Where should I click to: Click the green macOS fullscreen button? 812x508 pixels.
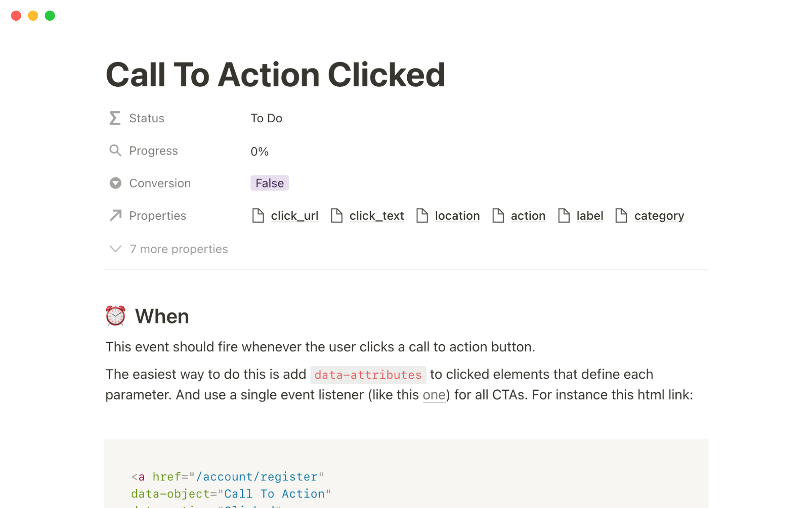tap(50, 16)
